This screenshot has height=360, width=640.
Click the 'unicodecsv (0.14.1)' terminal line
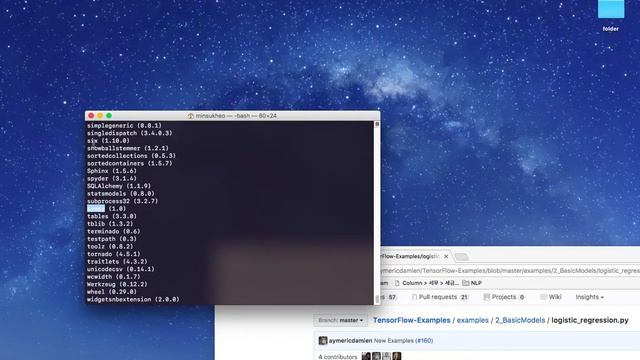(121, 269)
